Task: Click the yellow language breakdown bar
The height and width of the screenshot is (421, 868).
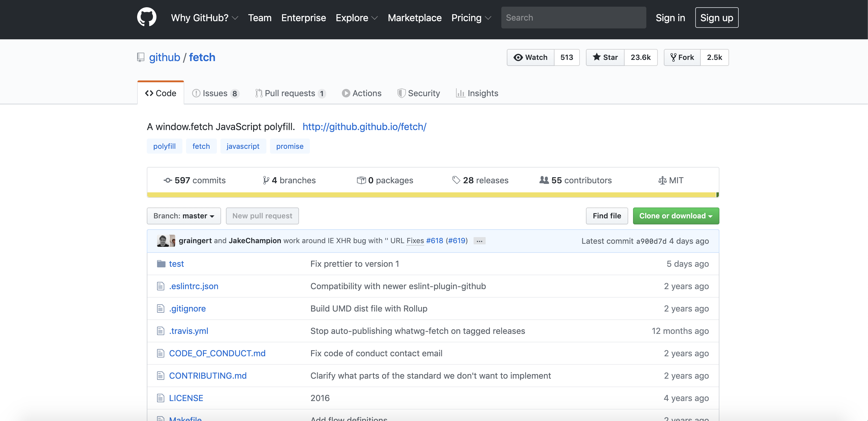Action: [x=431, y=195]
